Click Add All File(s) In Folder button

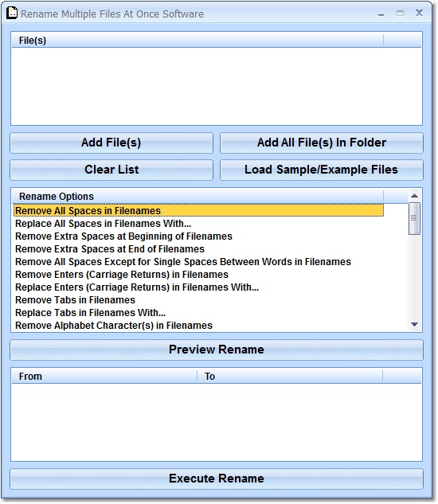pyautogui.click(x=322, y=143)
